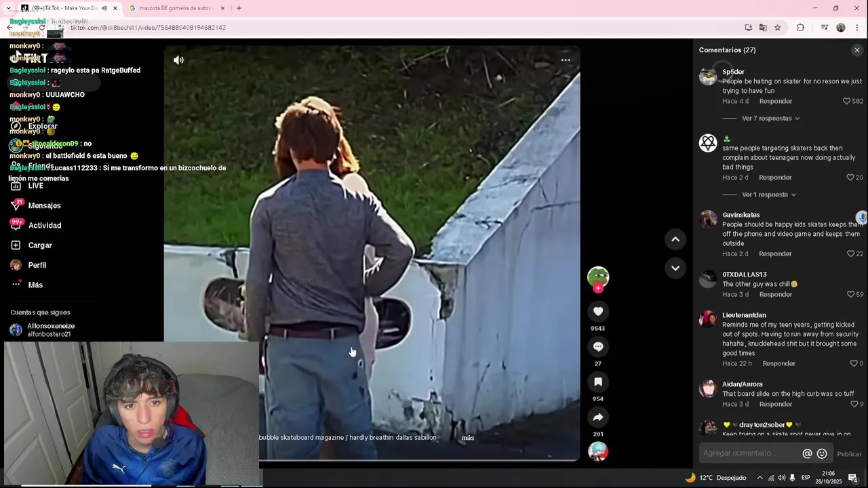Expand video description with 'más'

[x=468, y=438]
